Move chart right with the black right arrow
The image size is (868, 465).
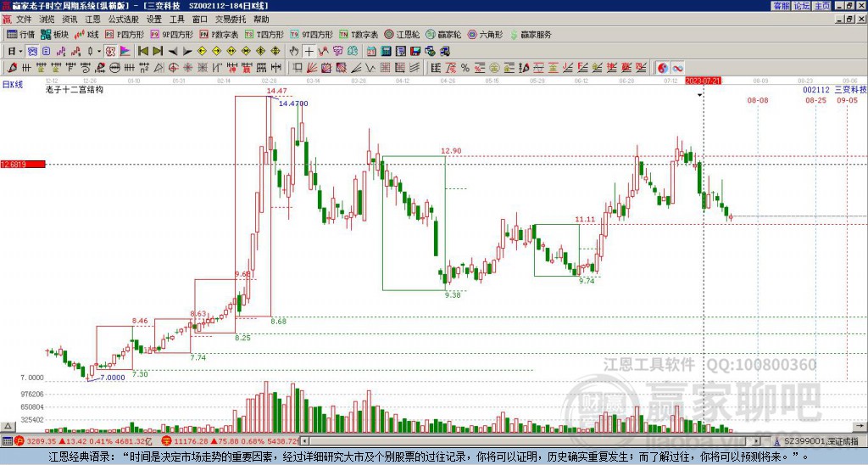(187, 51)
